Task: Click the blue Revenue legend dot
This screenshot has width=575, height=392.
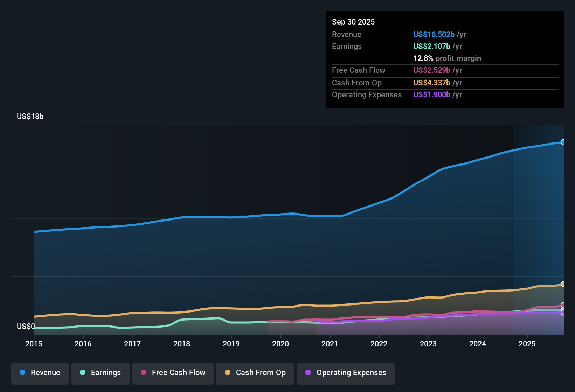Action: [x=22, y=373]
